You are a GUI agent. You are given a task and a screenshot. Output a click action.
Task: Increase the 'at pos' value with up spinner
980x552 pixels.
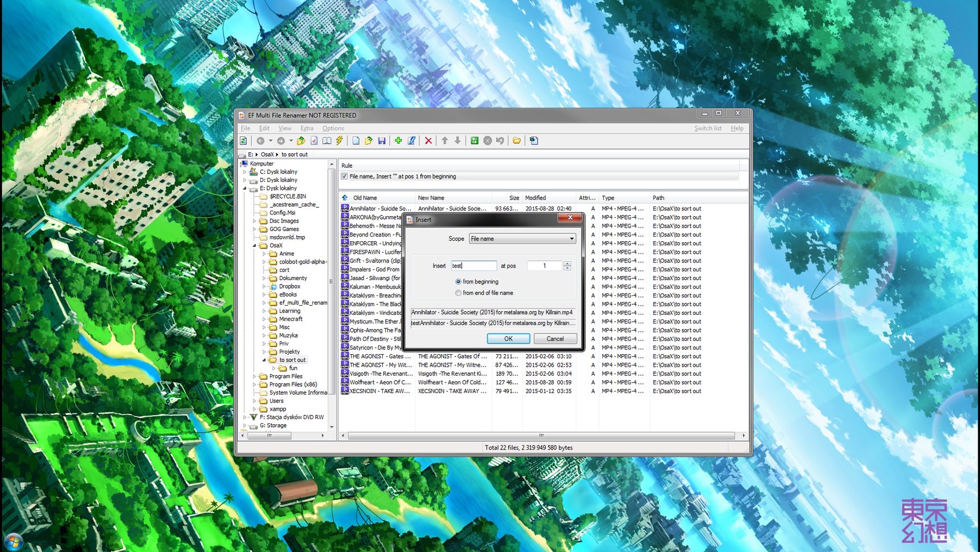pyautogui.click(x=567, y=263)
